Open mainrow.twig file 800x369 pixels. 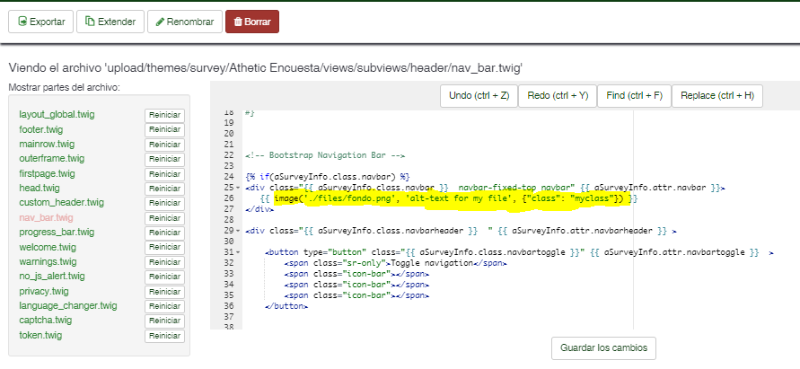[47, 144]
